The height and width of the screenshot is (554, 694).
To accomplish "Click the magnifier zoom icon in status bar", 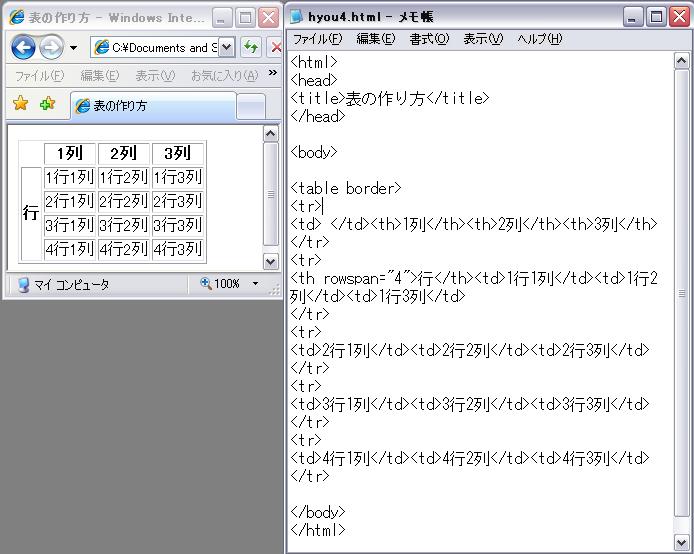I will coord(205,283).
